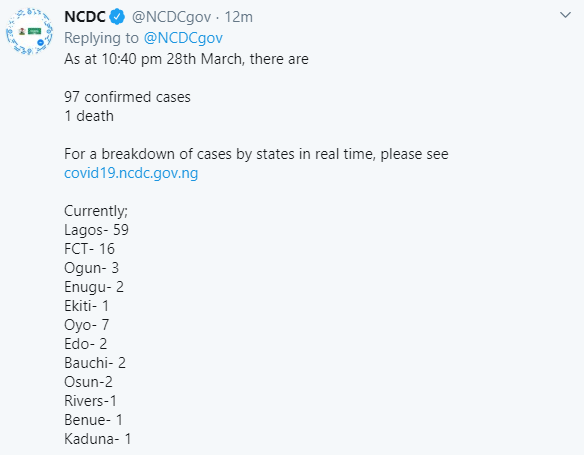The image size is (584, 455).
Task: Open the tweet options chevron menu
Action: coord(565,15)
